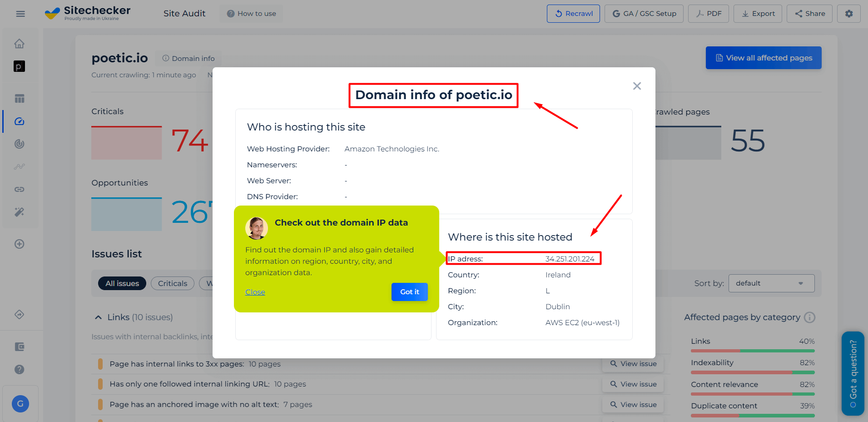Open the Sort by default dropdown
Screen dimensions: 868x422
(771, 283)
